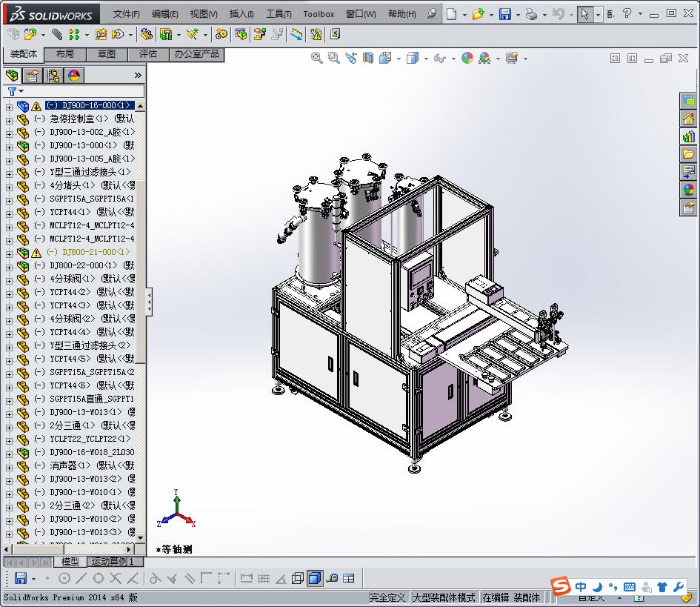This screenshot has width=700, height=607.
Task: Click the Smart Fasteners icon
Action: tap(101, 34)
